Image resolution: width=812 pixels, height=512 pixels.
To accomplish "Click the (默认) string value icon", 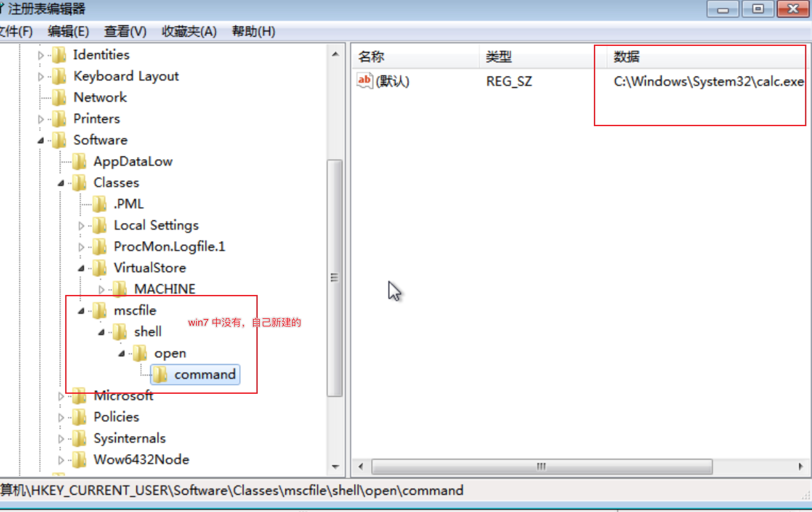I will click(x=364, y=81).
